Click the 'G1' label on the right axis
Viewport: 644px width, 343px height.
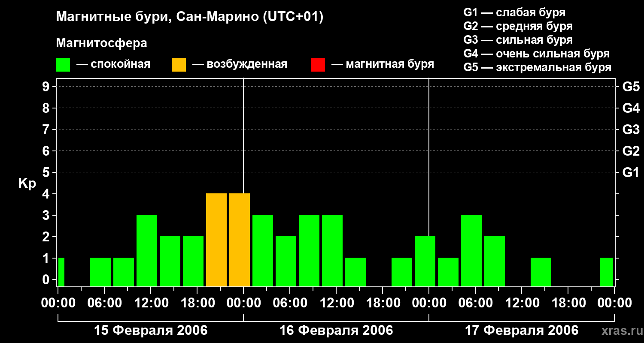631,172
